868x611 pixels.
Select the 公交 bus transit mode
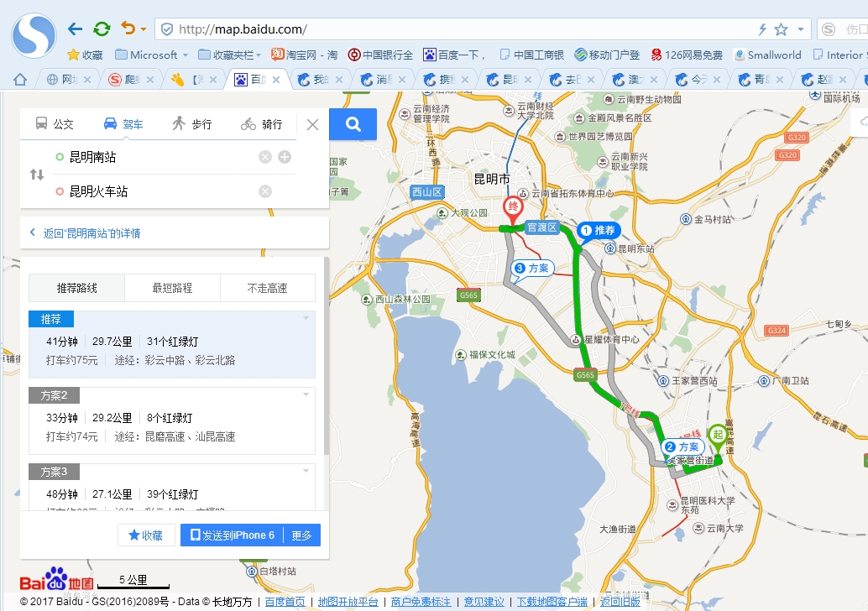(x=55, y=124)
